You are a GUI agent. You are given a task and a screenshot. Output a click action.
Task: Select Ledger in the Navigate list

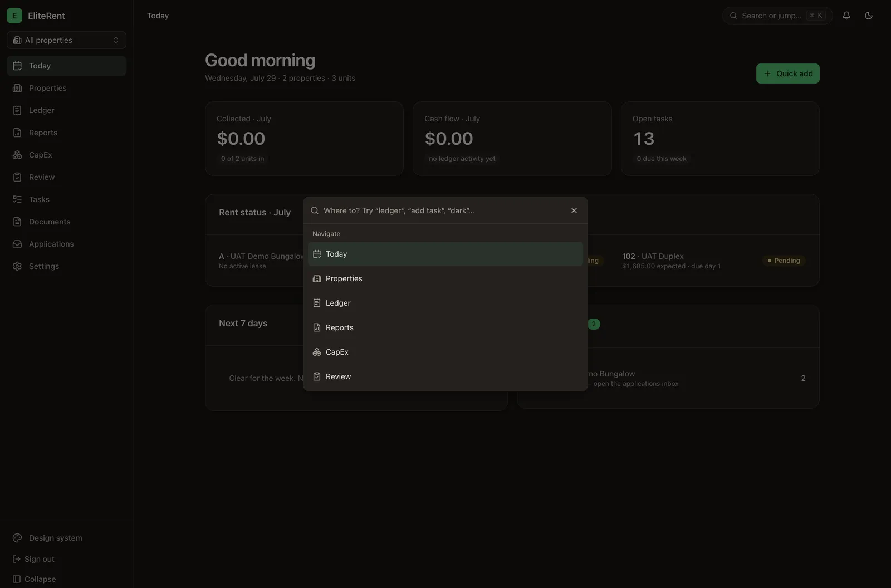[445, 303]
